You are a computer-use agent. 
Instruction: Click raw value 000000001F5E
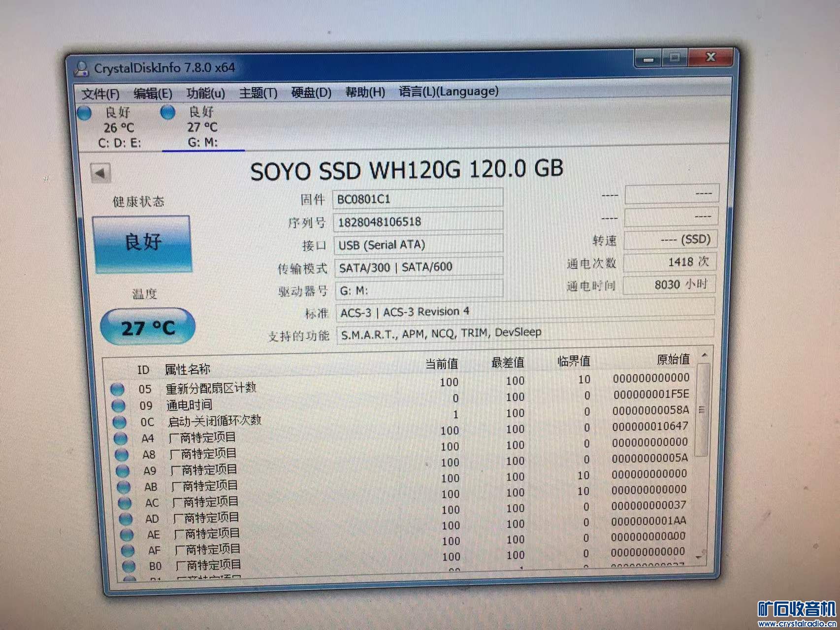tap(651, 394)
